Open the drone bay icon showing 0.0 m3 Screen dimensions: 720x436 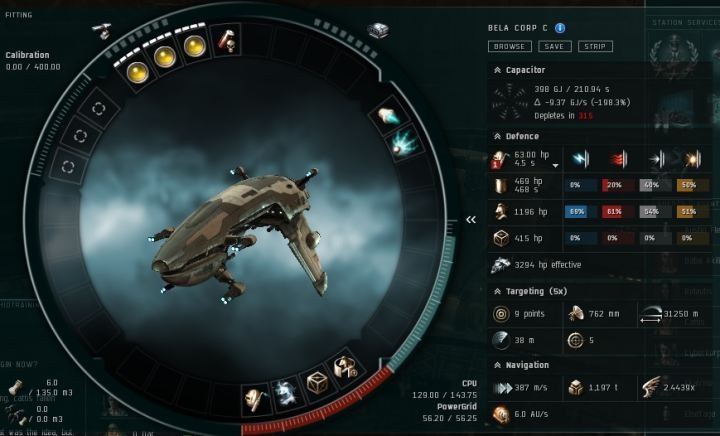coord(16,414)
